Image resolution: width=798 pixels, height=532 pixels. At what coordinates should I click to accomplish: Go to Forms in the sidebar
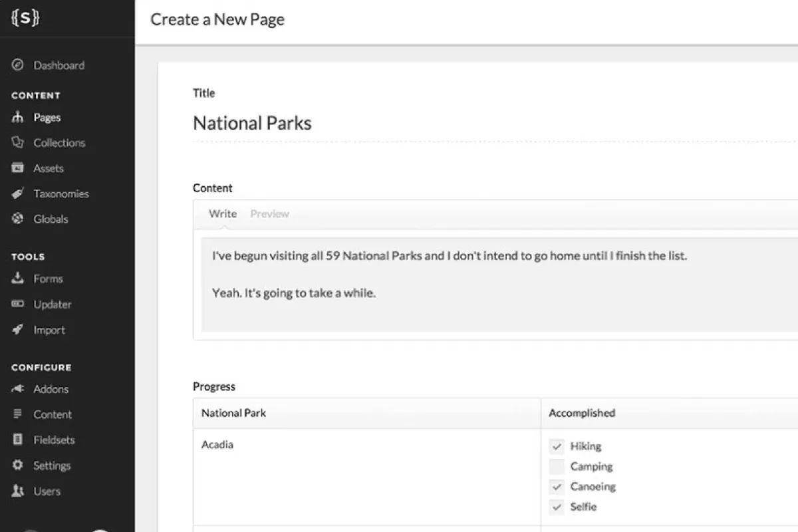click(48, 279)
